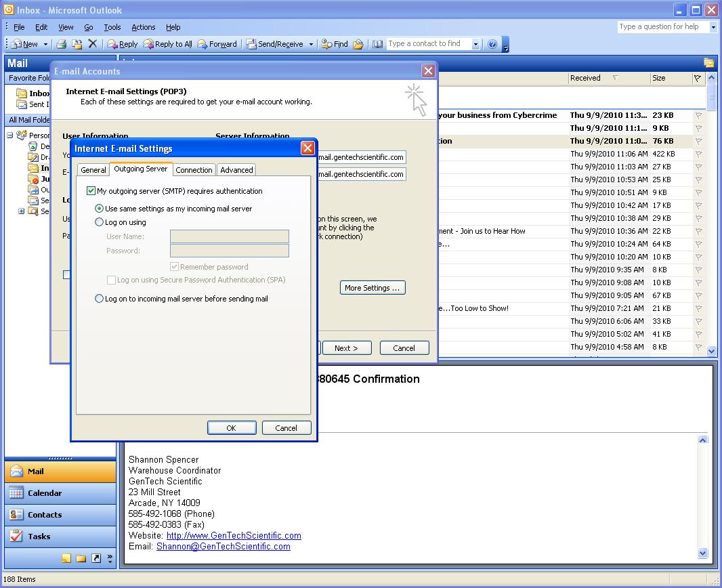The height and width of the screenshot is (588, 722).
Task: Toggle 'My outgoing server (SMTP) requires authentication'
Action: [x=91, y=191]
